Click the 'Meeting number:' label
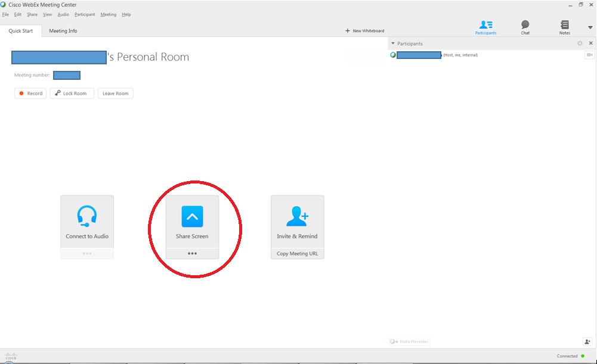Image resolution: width=597 pixels, height=364 pixels. click(x=32, y=75)
